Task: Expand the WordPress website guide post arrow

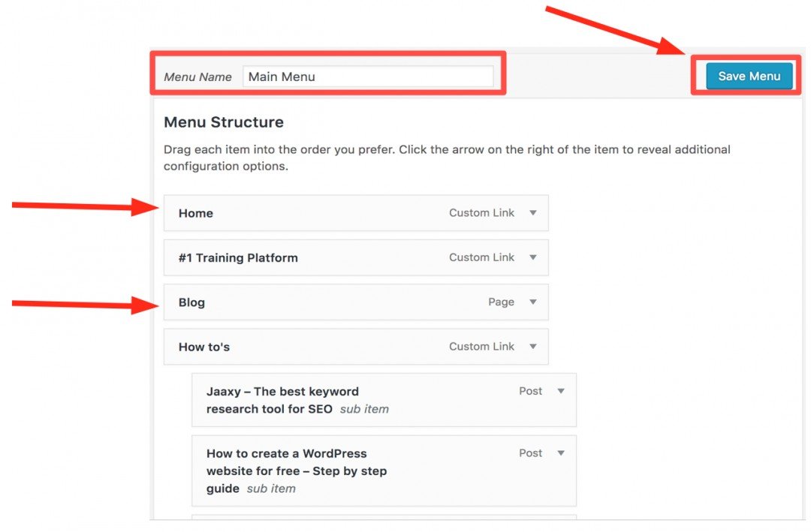Action: [561, 453]
